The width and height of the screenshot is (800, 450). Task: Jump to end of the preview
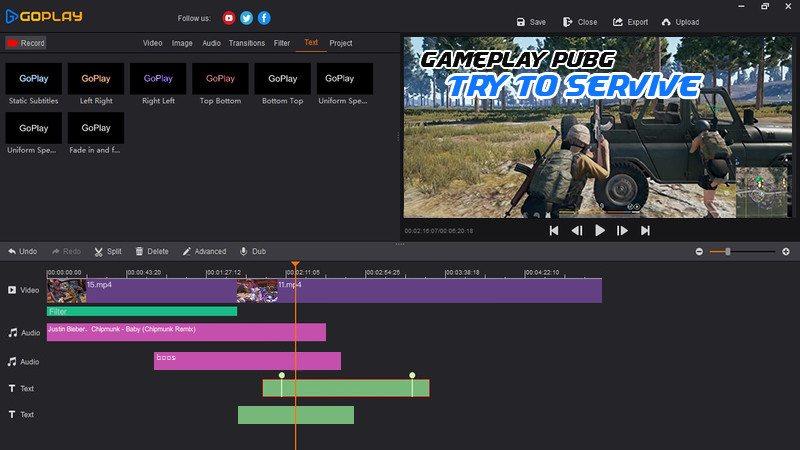(x=645, y=231)
